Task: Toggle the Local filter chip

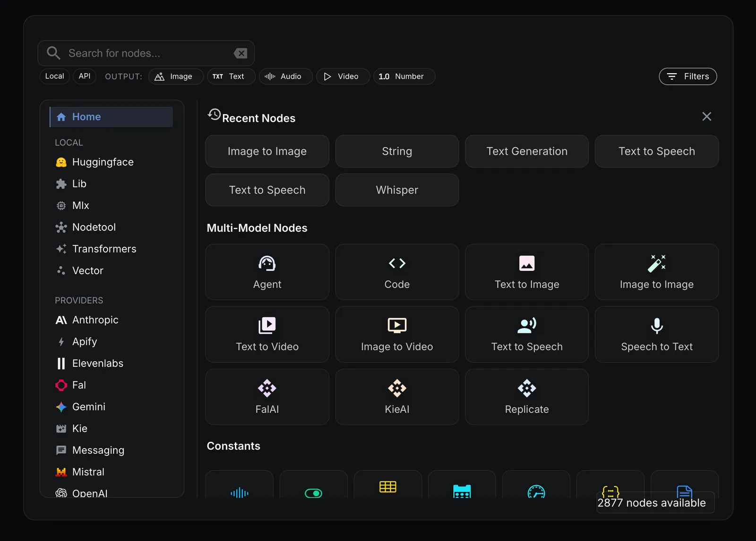Action: (55, 76)
